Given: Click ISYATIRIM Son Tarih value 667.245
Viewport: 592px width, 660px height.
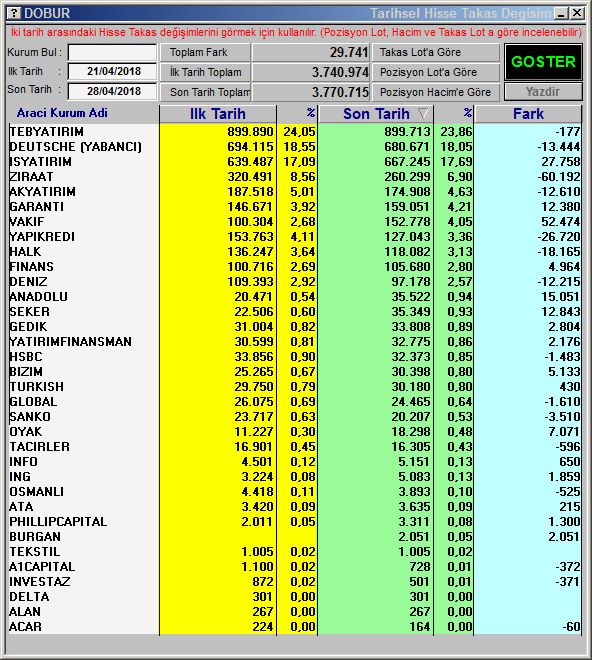Looking at the screenshot, I should click(x=408, y=162).
